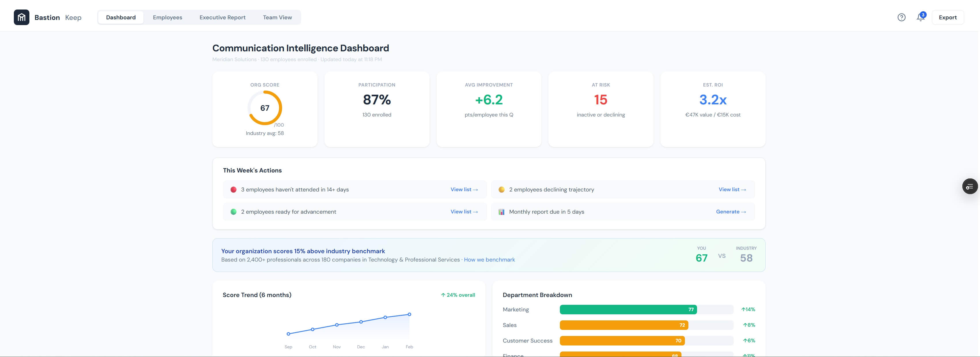Expand the advancement-ready employee list
Viewport: 980px width, 357px height.
464,212
